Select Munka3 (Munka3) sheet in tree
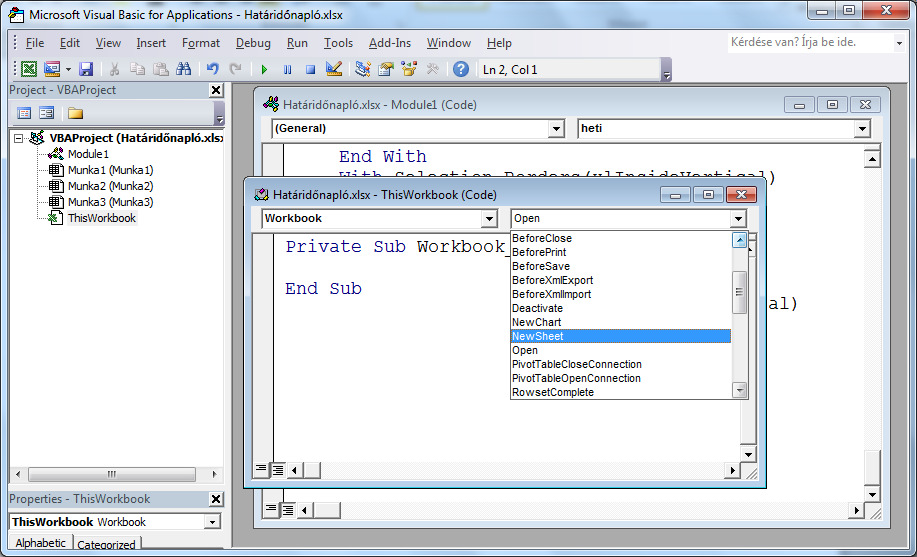Screen dimensions: 917x557 coord(111,202)
